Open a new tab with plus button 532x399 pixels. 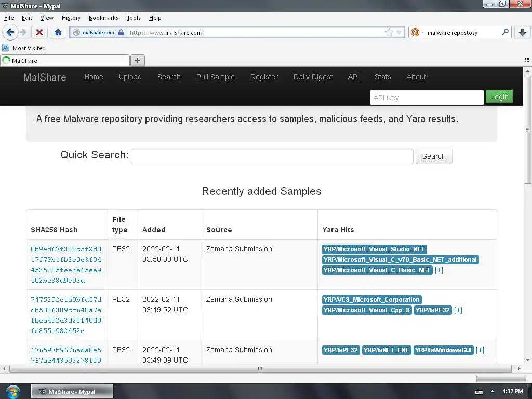coord(137,60)
